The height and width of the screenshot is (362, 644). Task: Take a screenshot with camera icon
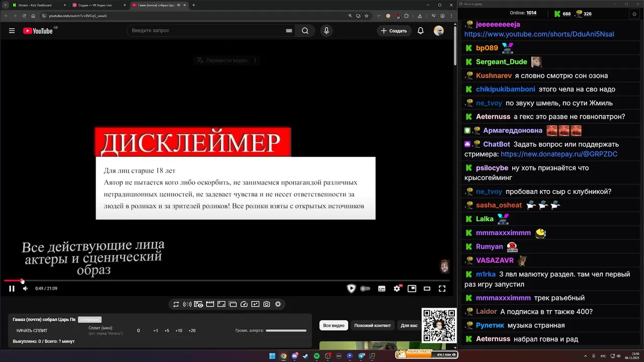tap(267, 304)
